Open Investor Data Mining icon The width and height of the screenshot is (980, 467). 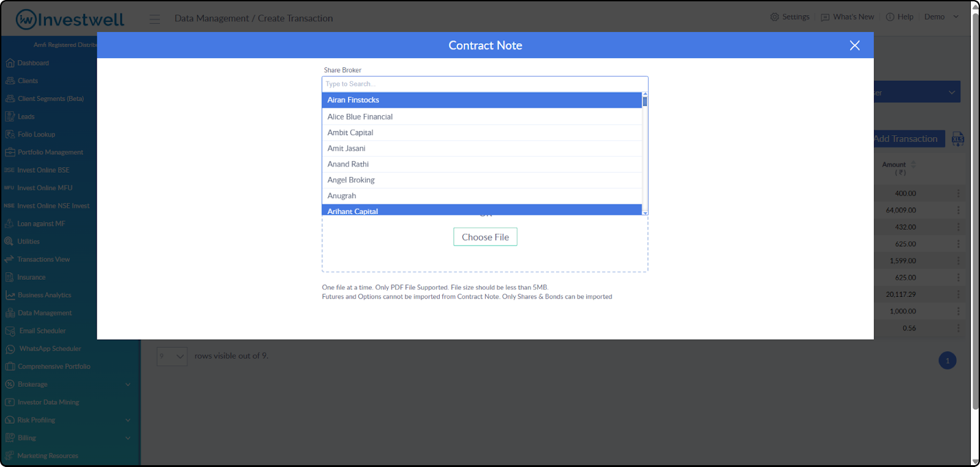click(x=10, y=402)
